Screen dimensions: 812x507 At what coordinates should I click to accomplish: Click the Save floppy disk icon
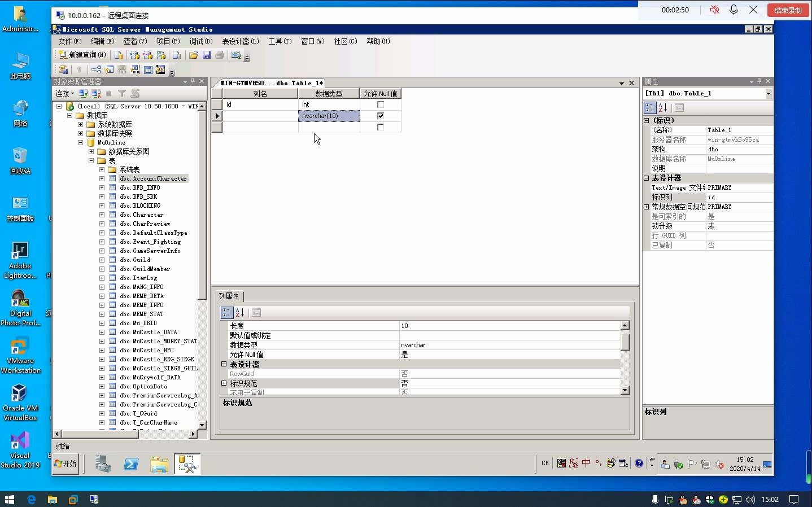coord(207,55)
